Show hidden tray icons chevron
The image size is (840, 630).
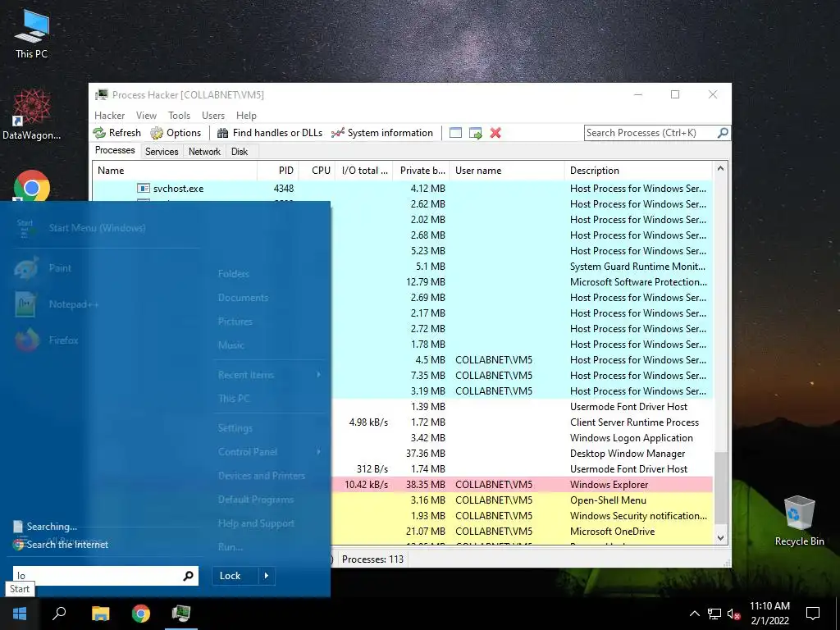point(694,614)
